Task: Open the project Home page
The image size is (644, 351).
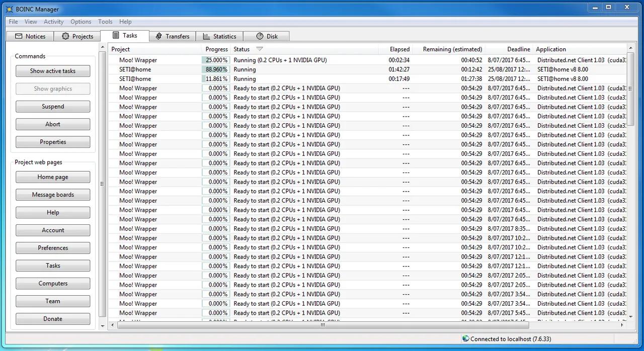Action: [x=53, y=177]
